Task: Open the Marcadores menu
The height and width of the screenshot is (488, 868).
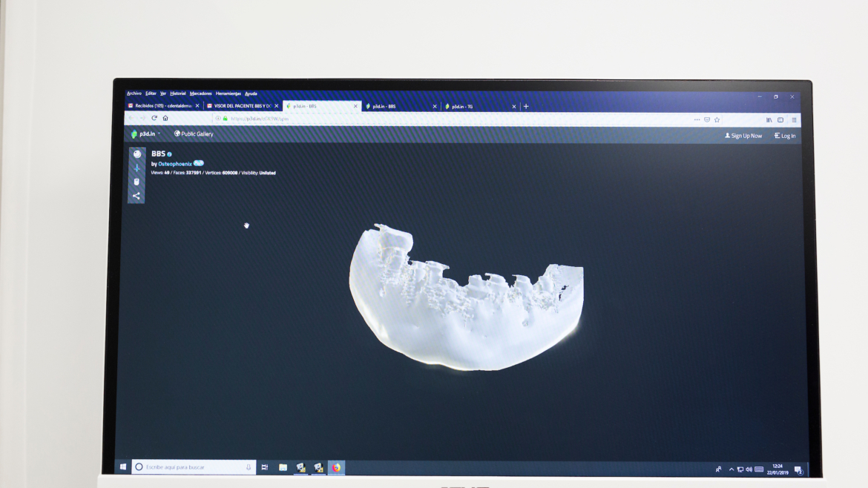Action: [x=200, y=93]
